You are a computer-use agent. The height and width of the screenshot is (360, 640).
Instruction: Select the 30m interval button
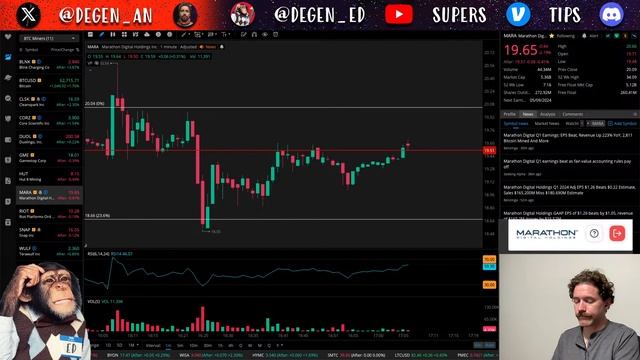[x=207, y=346]
